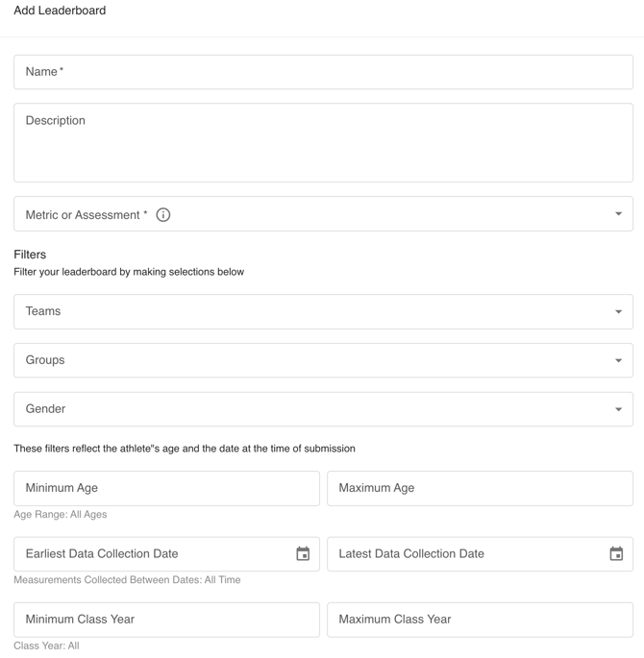
Task: Click the Metric or Assessment dropdown arrow
Action: point(618,214)
